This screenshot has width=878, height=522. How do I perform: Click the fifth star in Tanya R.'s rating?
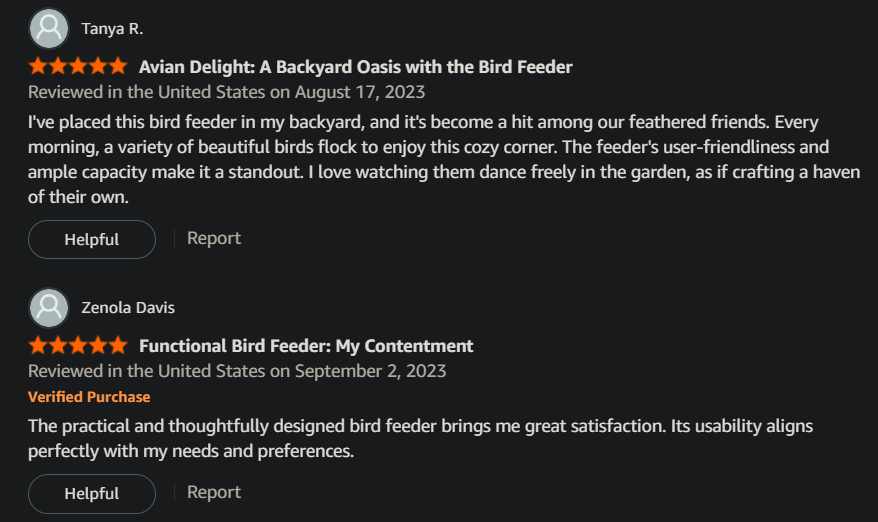coord(118,67)
